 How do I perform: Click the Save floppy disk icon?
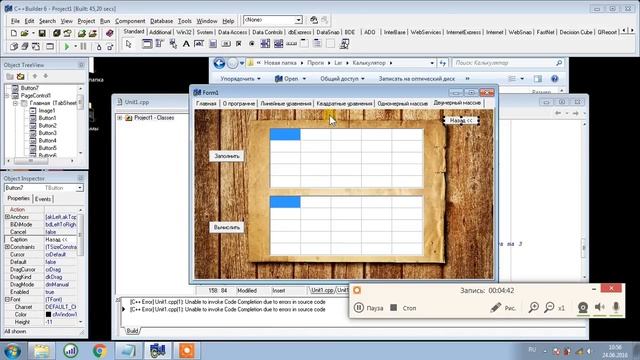[42, 33]
